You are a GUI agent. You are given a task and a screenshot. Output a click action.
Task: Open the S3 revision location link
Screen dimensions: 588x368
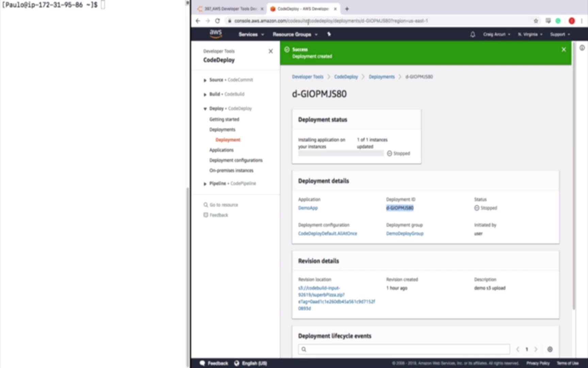pos(337,298)
